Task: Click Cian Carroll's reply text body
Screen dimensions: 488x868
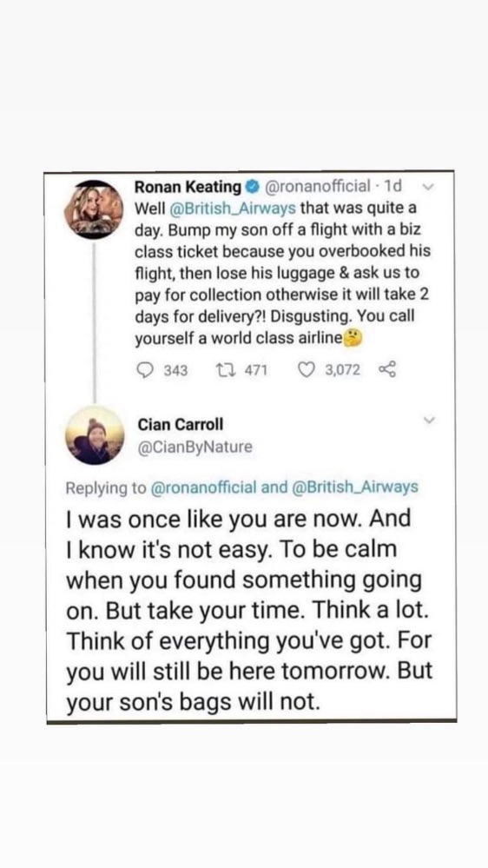Action: (x=249, y=611)
